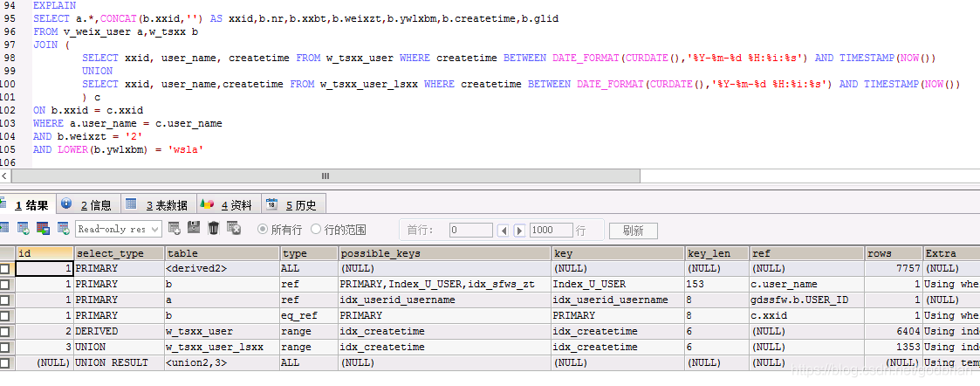Select the 行的范围 radio option

click(x=316, y=230)
